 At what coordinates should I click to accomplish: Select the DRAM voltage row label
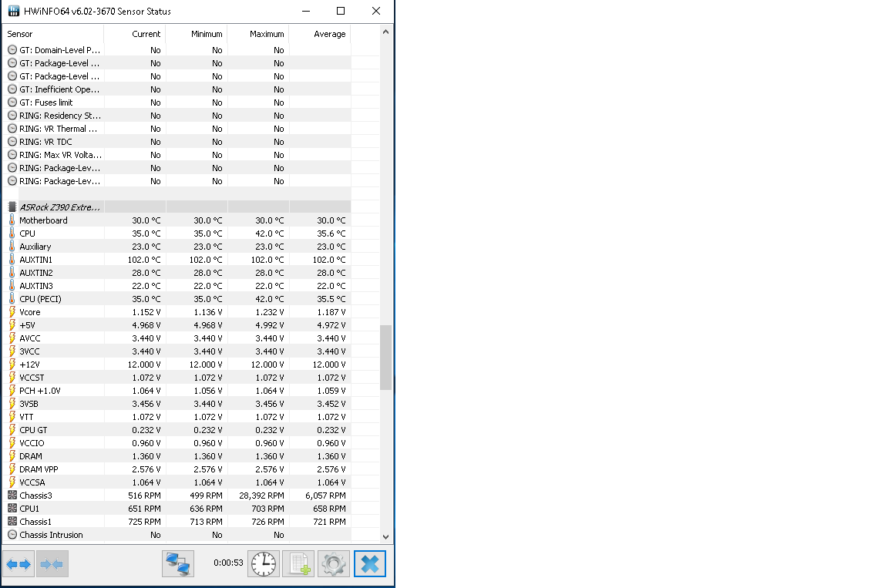pyautogui.click(x=31, y=456)
